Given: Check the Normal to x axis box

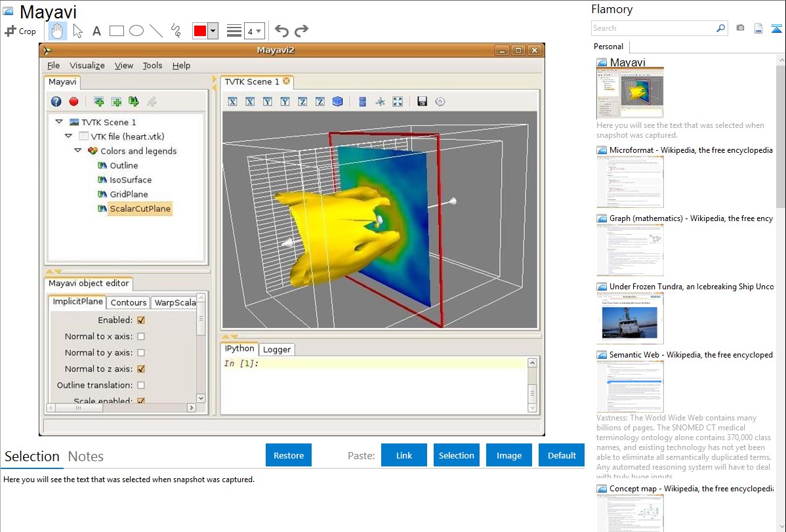Looking at the screenshot, I should [x=141, y=337].
